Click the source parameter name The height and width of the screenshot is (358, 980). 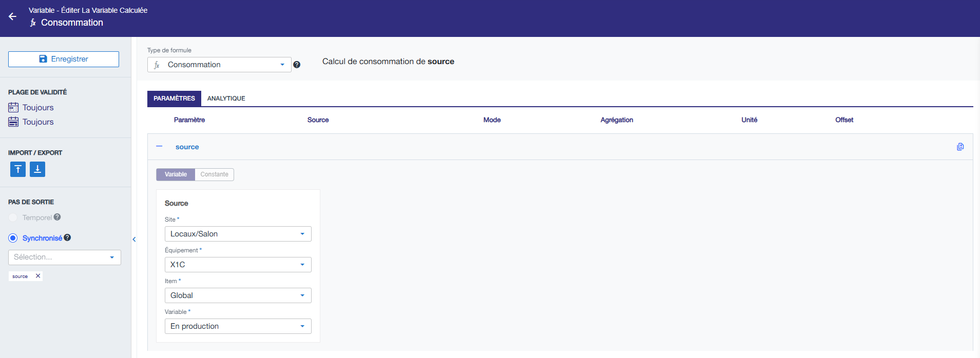click(187, 147)
